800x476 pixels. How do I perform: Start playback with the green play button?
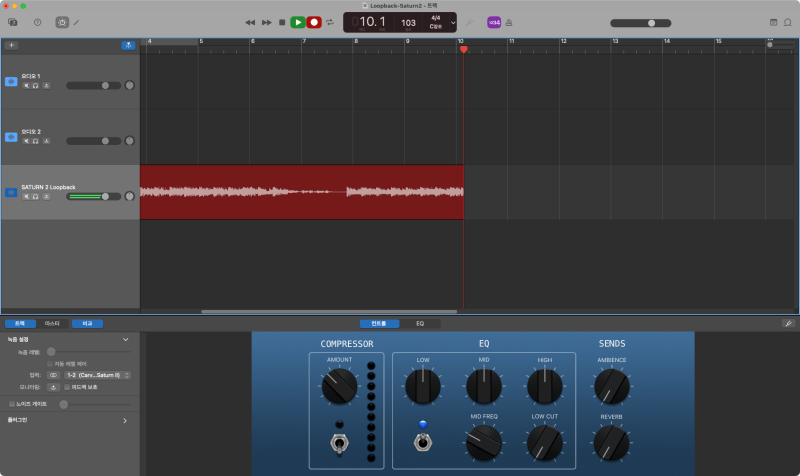[x=298, y=22]
